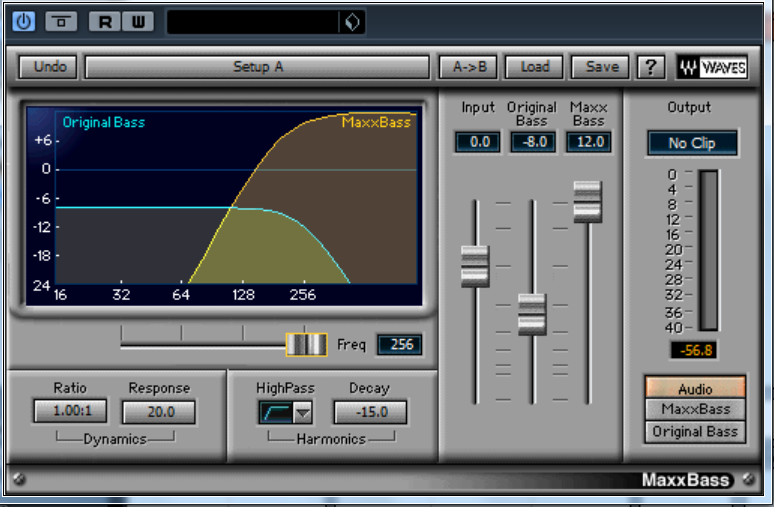Viewport: 774px width, 507px height.
Task: Open the Load menu
Action: [535, 67]
